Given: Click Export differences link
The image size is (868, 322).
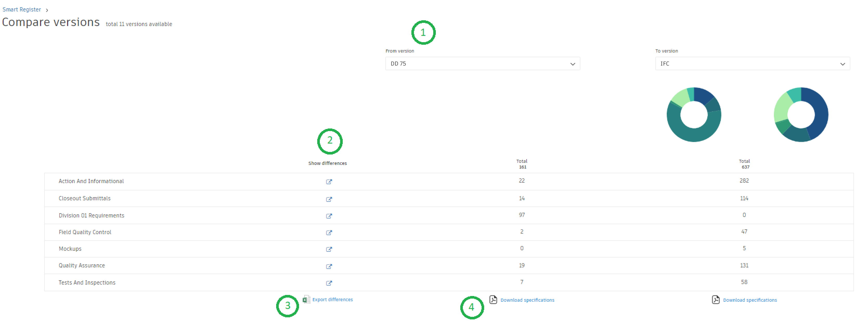Looking at the screenshot, I should tap(332, 299).
